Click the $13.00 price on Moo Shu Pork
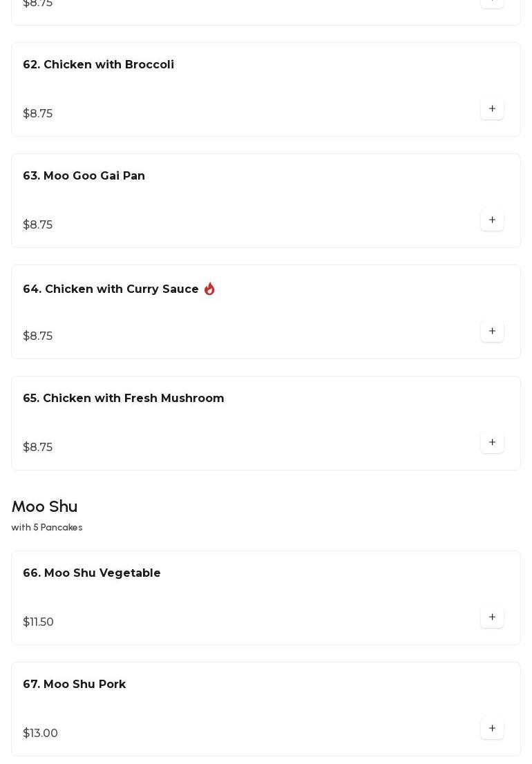This screenshot has height=764, width=532. coord(40,733)
